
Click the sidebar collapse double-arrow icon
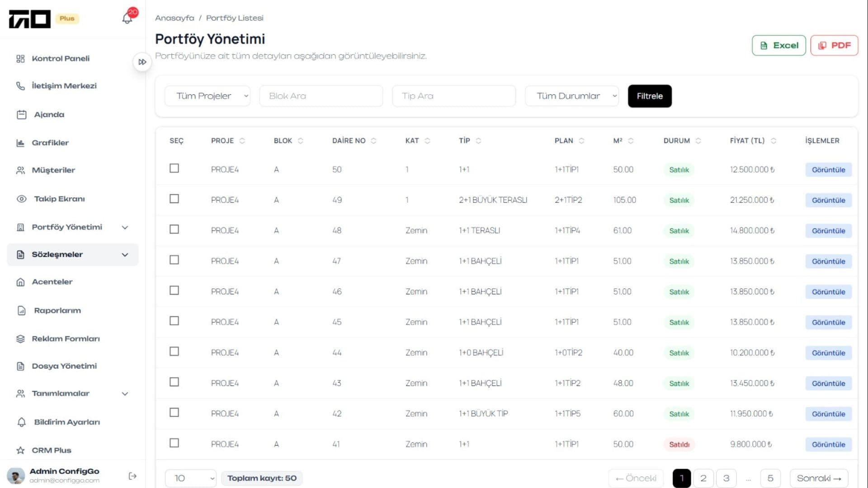pos(142,62)
